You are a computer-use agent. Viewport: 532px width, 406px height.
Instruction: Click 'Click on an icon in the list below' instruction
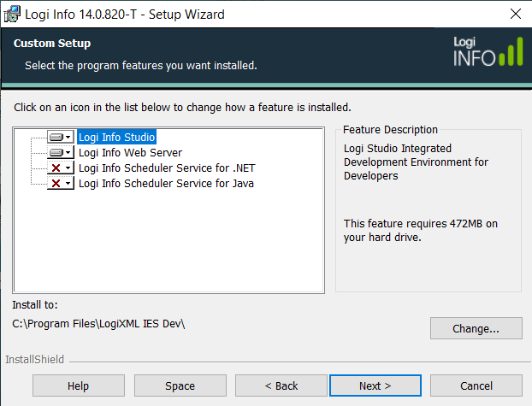click(x=182, y=107)
